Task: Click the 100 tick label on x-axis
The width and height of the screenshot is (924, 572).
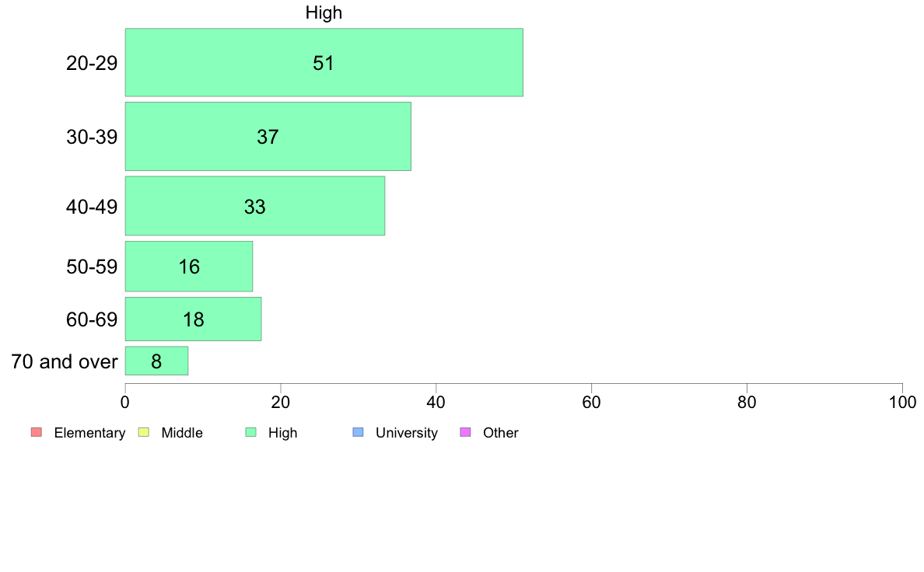Action: (x=901, y=403)
